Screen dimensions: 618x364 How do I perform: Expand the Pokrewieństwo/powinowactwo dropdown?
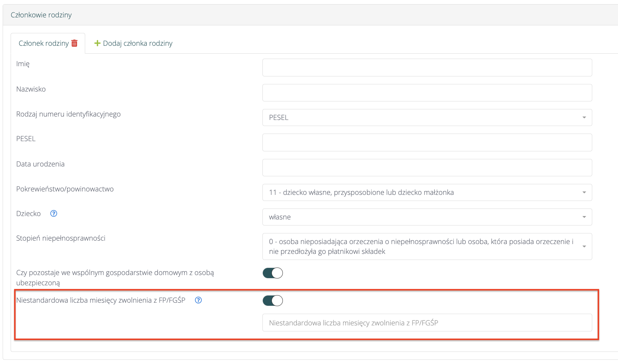click(427, 192)
